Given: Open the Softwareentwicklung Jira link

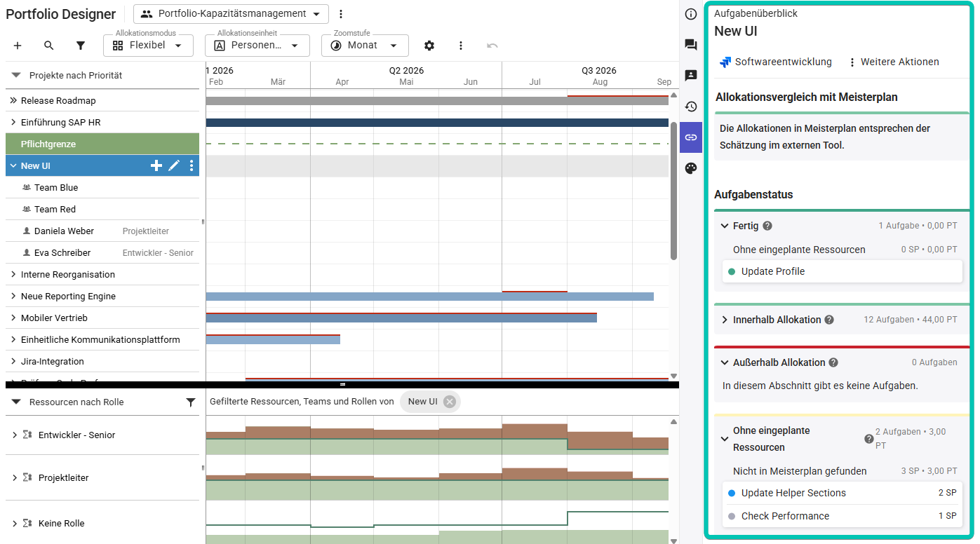Looking at the screenshot, I should 776,62.
